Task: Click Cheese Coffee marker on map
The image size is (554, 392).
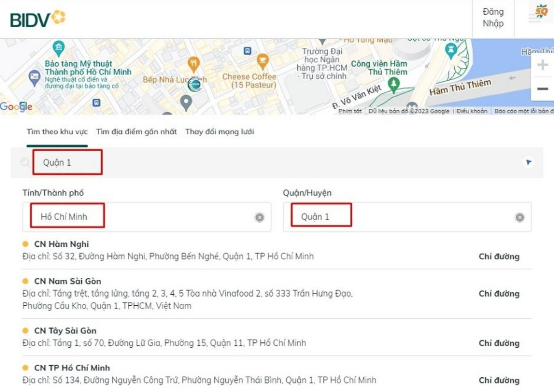Action: [x=262, y=61]
